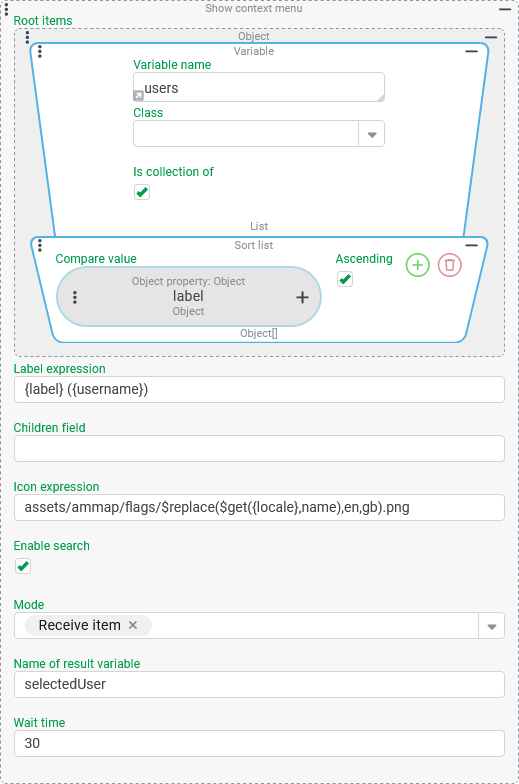Click the plus icon in the label property block

tap(302, 298)
